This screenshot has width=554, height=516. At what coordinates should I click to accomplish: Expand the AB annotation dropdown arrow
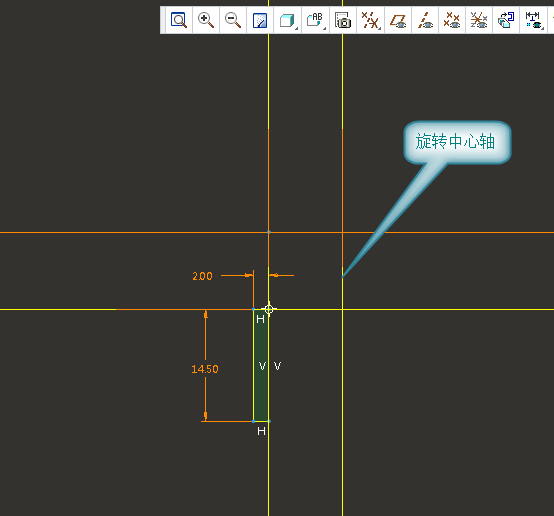[x=324, y=28]
